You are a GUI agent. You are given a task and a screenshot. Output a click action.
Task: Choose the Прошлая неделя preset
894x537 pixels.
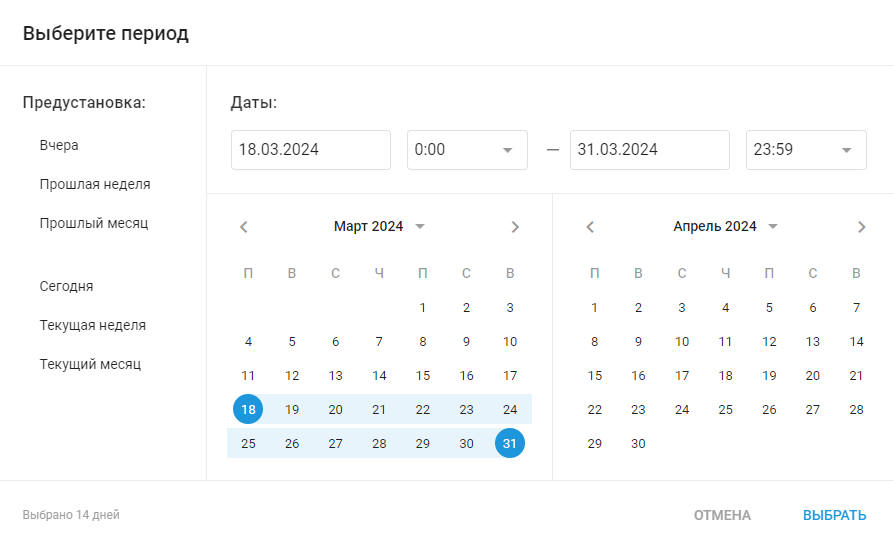pos(95,184)
